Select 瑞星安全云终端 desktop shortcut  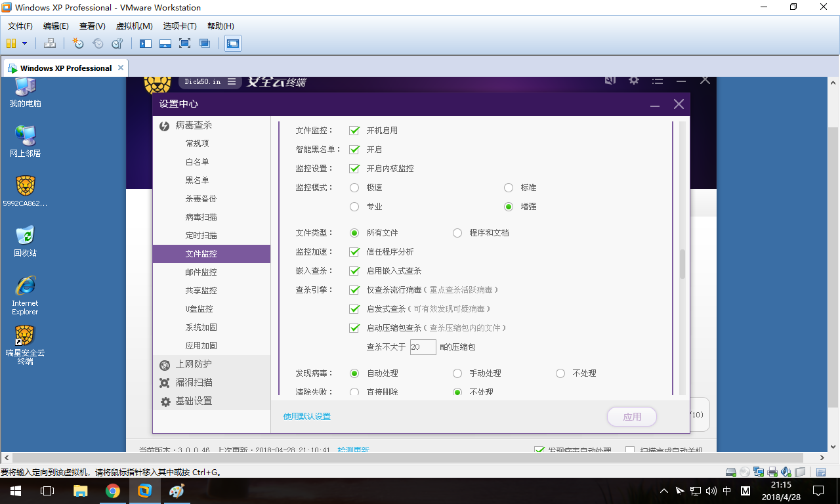point(25,345)
